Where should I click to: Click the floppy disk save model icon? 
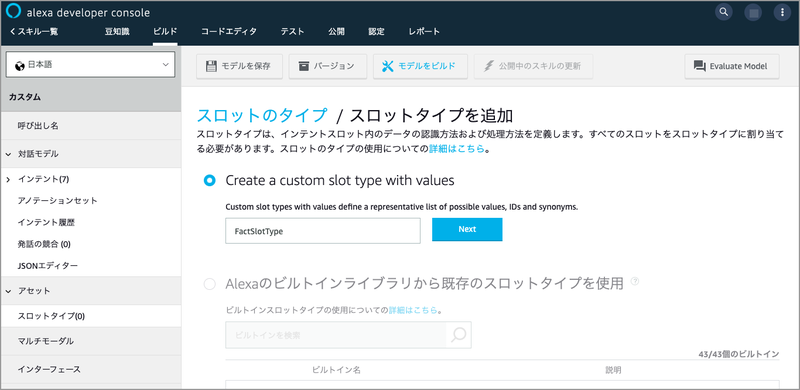[211, 66]
